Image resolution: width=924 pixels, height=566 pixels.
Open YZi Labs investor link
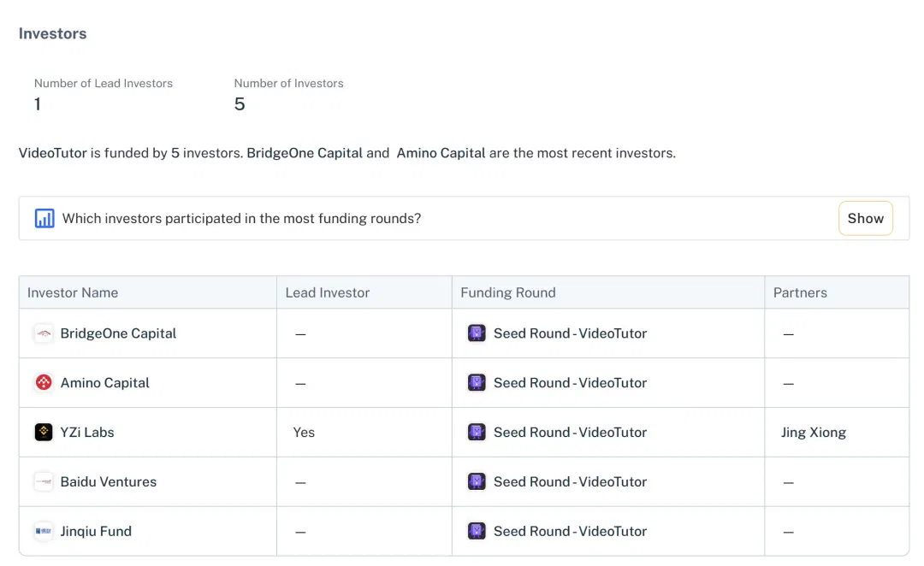[x=87, y=433]
